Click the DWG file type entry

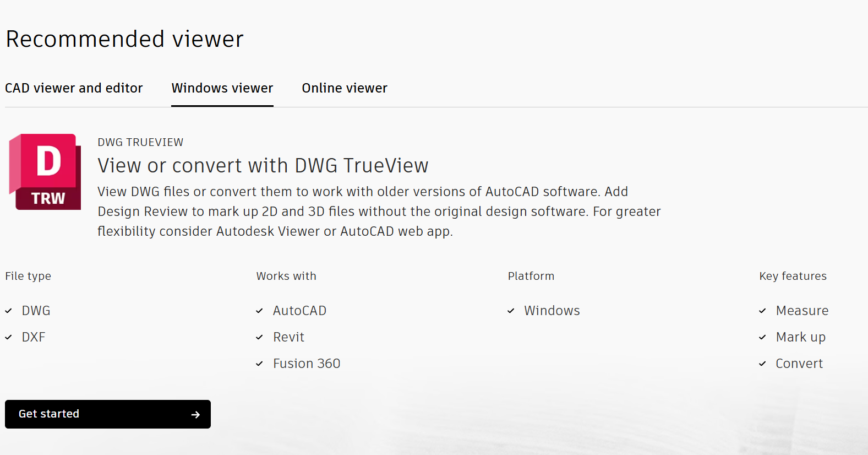[36, 311]
